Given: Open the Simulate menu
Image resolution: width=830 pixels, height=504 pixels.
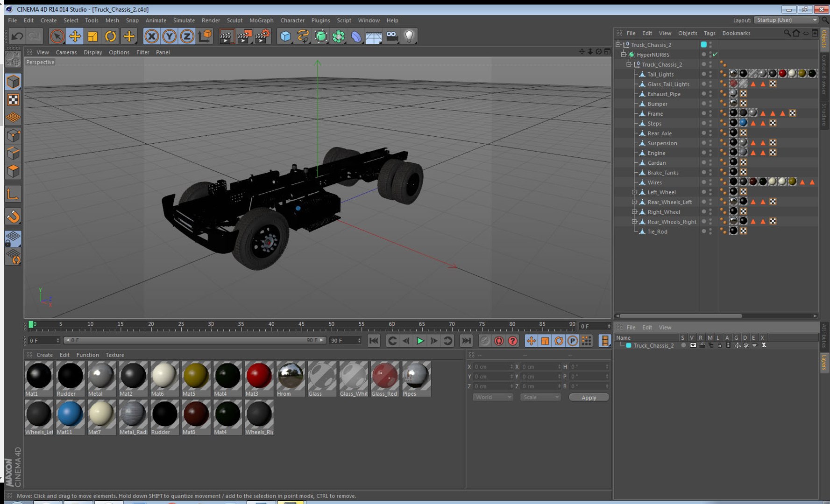Looking at the screenshot, I should coord(184,21).
